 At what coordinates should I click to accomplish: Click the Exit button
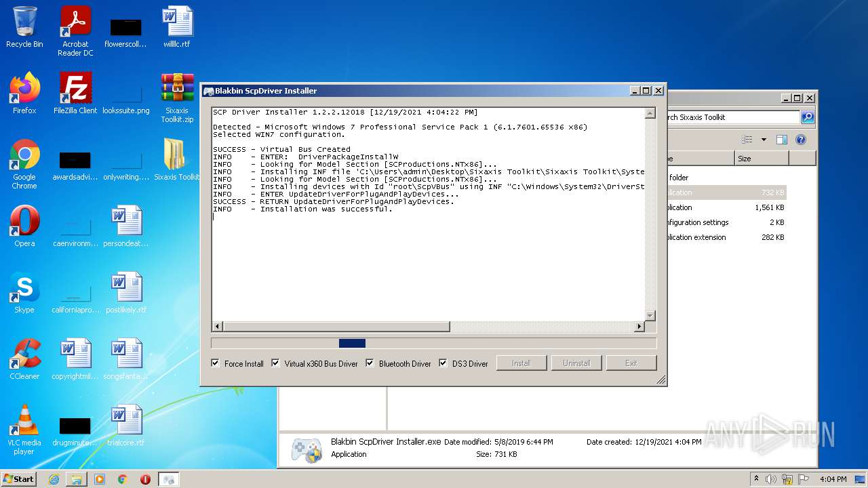pos(631,363)
